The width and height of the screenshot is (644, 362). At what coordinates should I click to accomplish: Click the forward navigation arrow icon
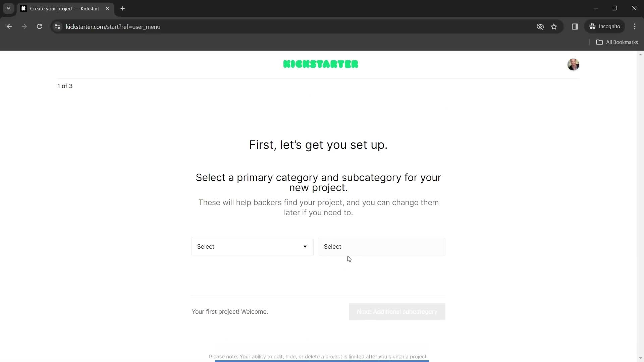click(24, 26)
